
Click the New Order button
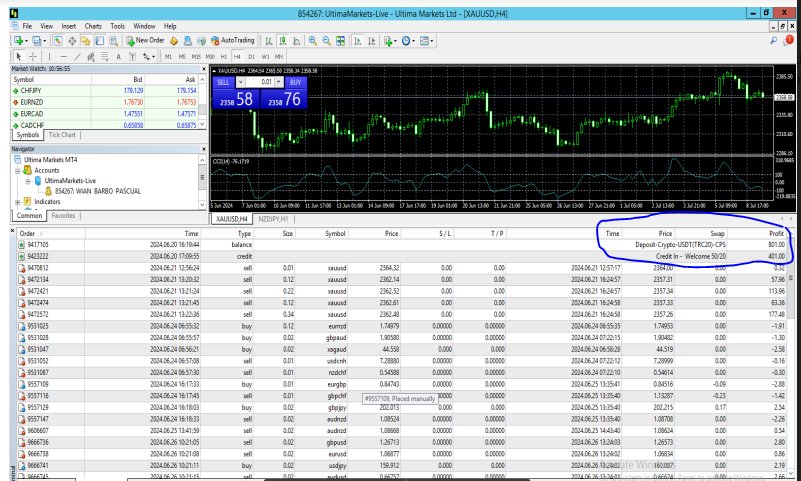tap(146, 40)
